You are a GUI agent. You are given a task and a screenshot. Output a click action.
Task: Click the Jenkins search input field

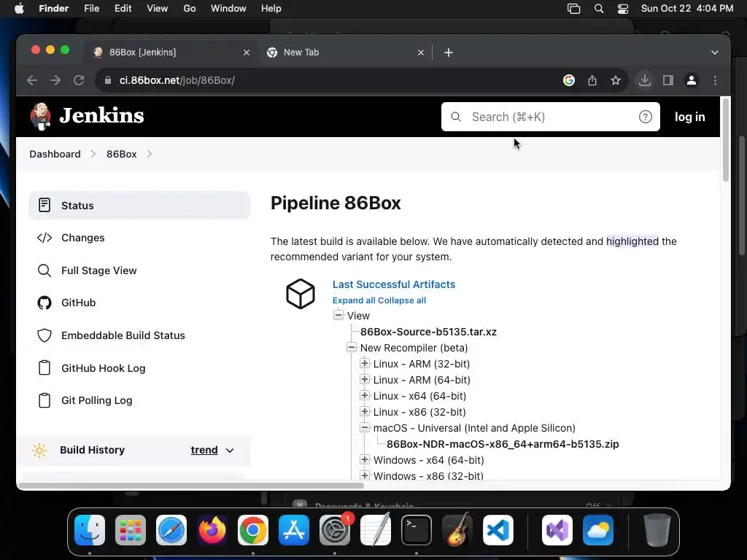[550, 117]
